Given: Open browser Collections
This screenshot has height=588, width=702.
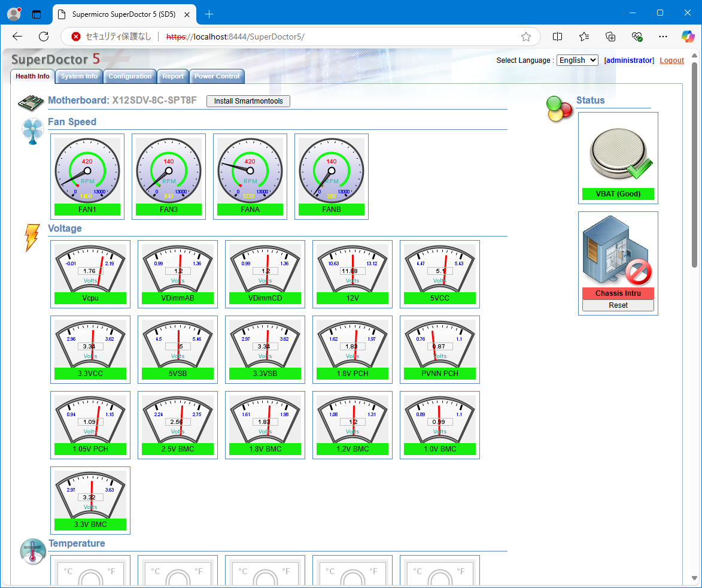Looking at the screenshot, I should (610, 37).
